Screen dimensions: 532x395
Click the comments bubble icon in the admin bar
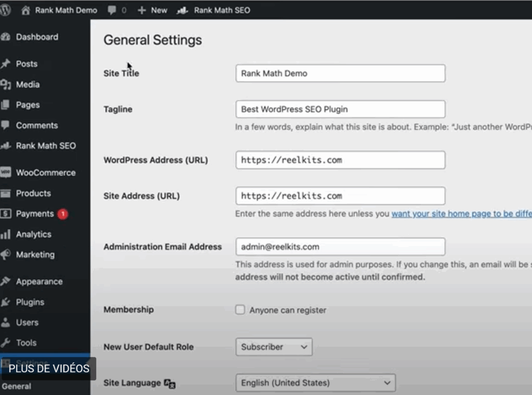coord(112,10)
